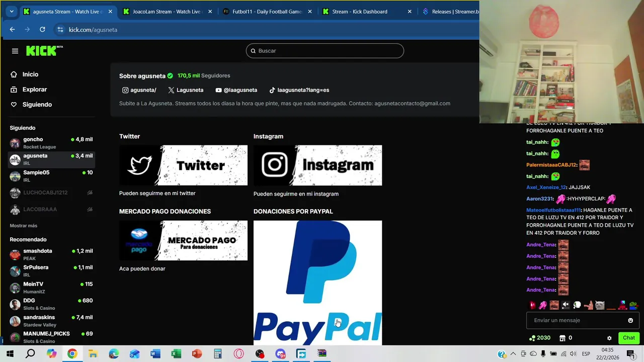644x362 pixels.
Task: Open recommended channel MANUMEJ_PICKS
Action: [x=51, y=337]
